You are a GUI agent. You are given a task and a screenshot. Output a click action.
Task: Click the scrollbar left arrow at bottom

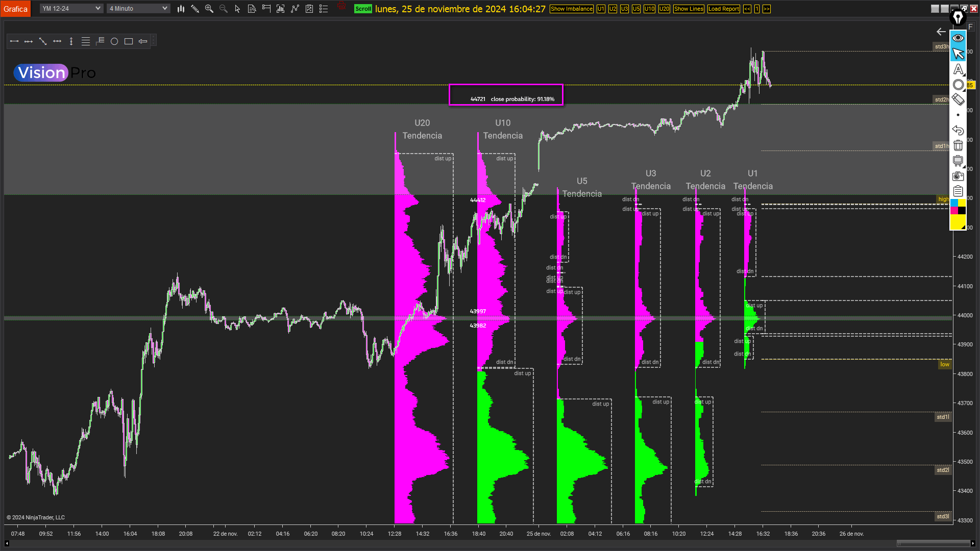point(7,543)
